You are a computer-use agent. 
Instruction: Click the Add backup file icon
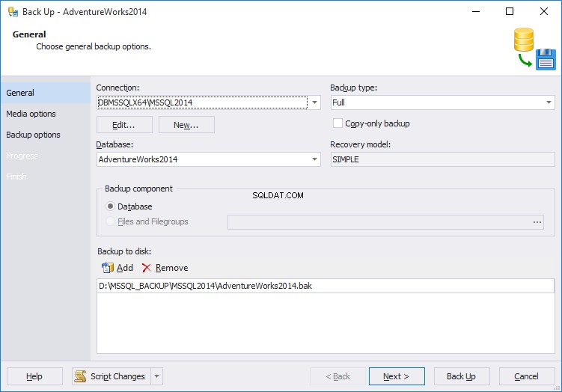coord(108,268)
